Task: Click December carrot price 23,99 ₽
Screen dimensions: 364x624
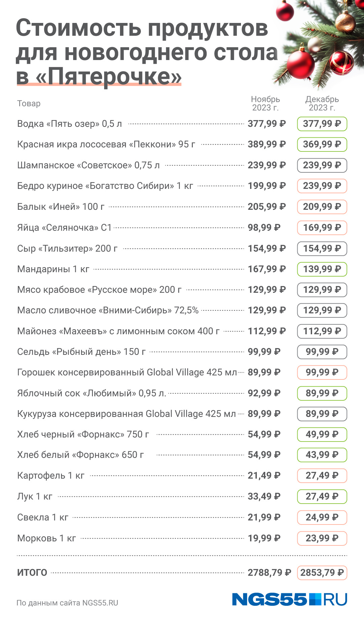Action: click(x=322, y=538)
